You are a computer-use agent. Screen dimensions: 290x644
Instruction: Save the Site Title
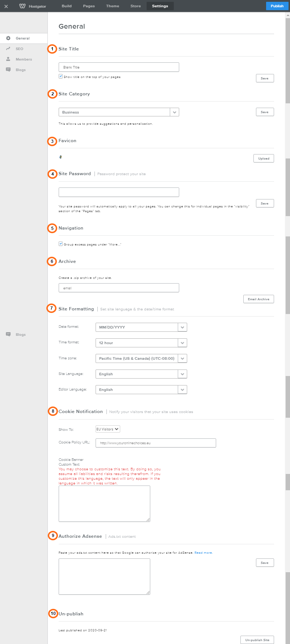click(265, 78)
